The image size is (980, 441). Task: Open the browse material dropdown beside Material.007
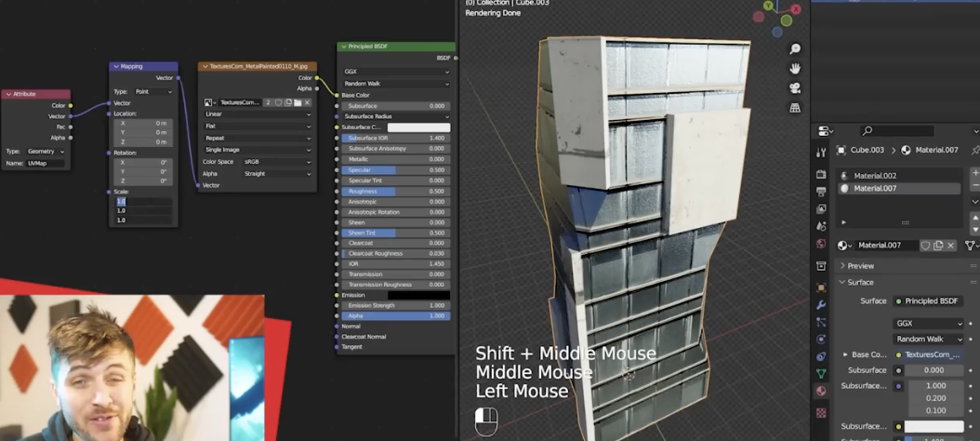[x=844, y=246]
